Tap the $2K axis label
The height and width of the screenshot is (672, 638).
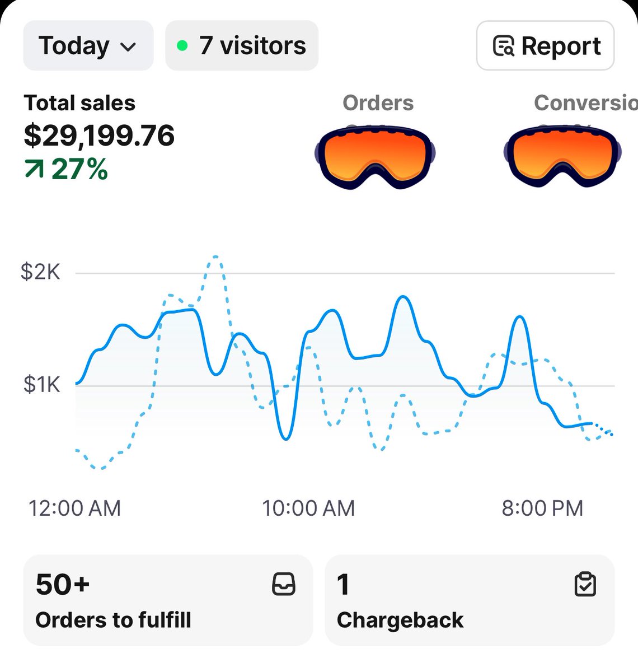(x=40, y=272)
